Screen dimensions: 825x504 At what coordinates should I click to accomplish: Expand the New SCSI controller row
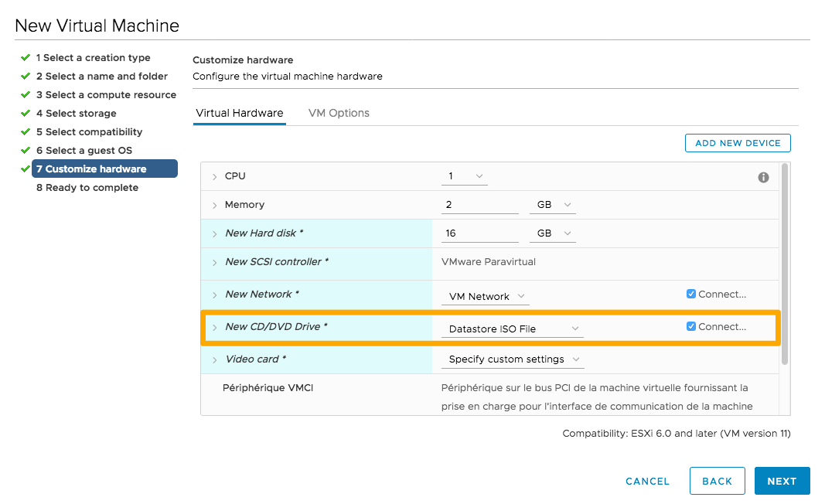215,263
